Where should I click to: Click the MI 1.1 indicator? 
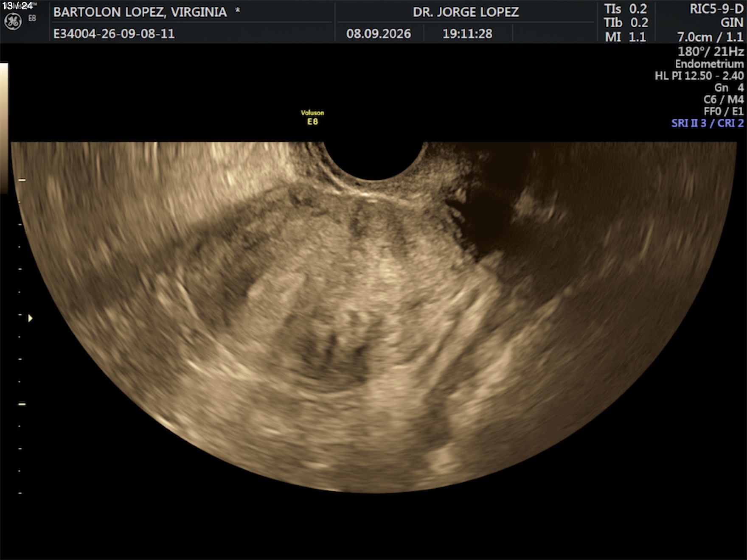626,37
